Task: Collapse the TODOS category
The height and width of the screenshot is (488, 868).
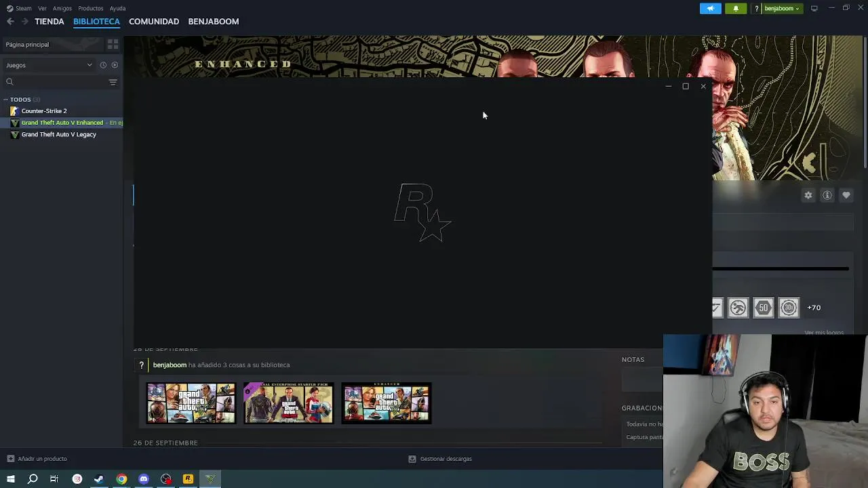Action: point(20,100)
